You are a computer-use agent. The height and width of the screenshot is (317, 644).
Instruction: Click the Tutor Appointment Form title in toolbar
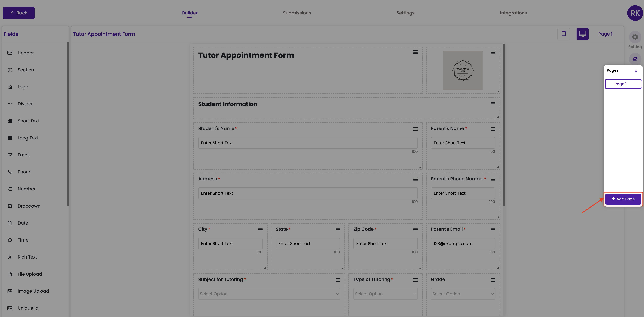tap(104, 34)
